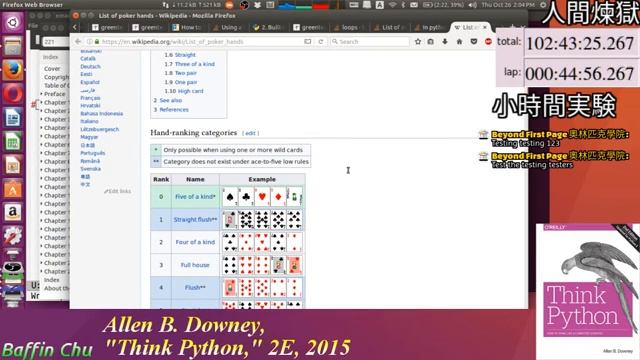
Task: Open the clock showing Thu Oct 26
Action: click(x=508, y=5)
